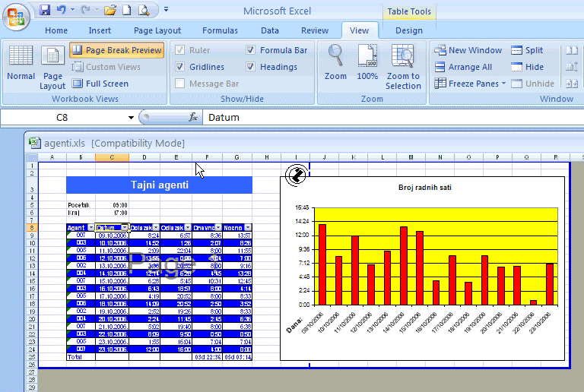Click the Save icon in quick access toolbar
This screenshot has height=392, width=584.
(45, 10)
